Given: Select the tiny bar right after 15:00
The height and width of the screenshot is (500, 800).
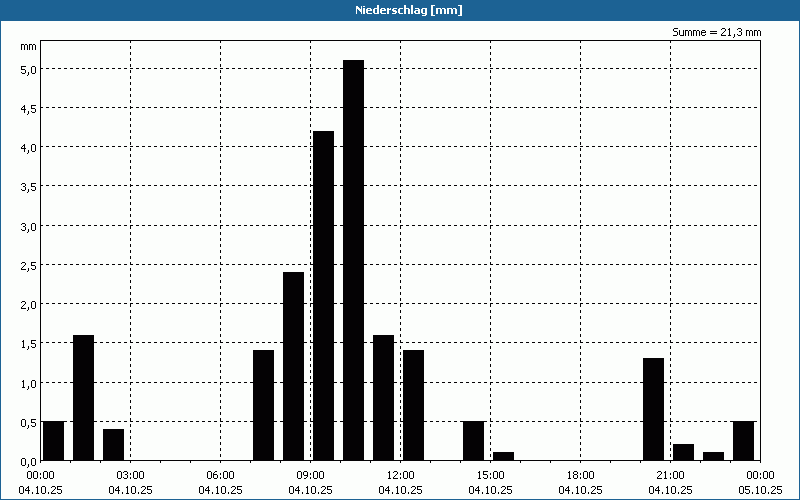Looking at the screenshot, I should 503,456.
